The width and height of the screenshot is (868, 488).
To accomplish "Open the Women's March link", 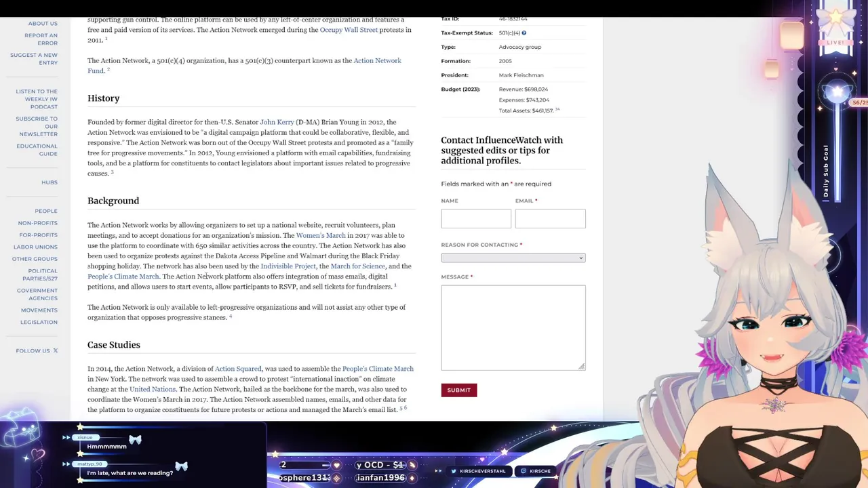I will pyautogui.click(x=321, y=235).
